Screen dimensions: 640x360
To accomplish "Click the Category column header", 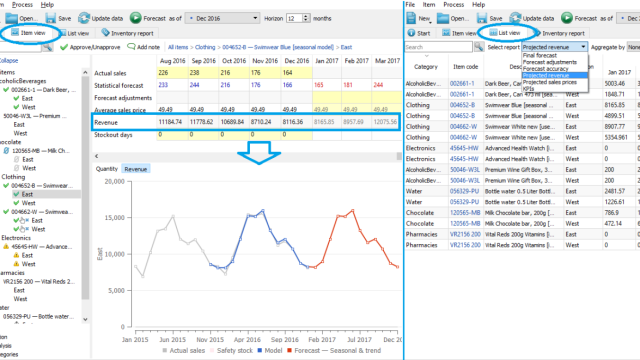I will (x=425, y=67).
